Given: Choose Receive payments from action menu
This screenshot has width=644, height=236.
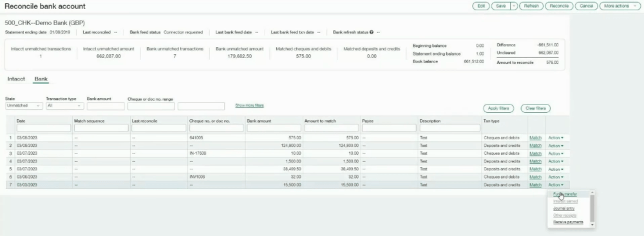Looking at the screenshot, I should tap(568, 222).
